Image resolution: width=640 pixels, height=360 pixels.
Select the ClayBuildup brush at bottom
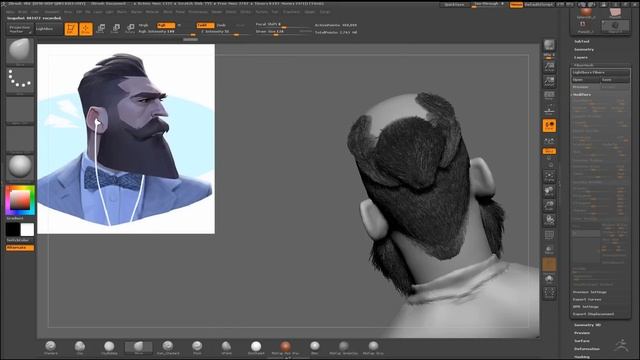109,347
